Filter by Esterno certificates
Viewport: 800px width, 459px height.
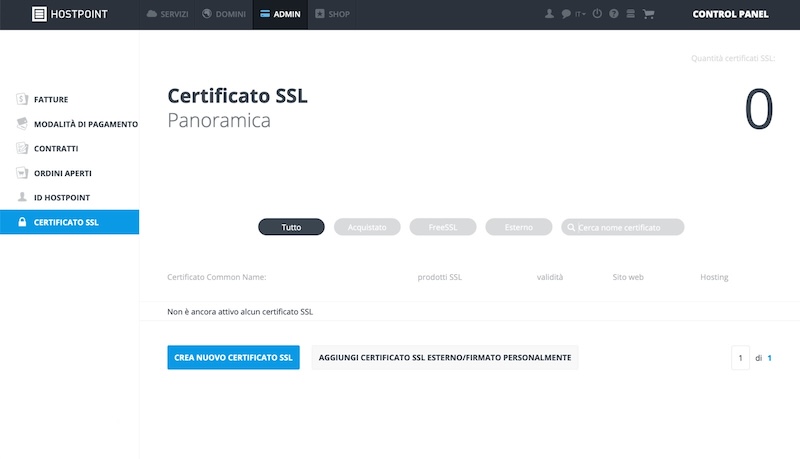point(518,227)
